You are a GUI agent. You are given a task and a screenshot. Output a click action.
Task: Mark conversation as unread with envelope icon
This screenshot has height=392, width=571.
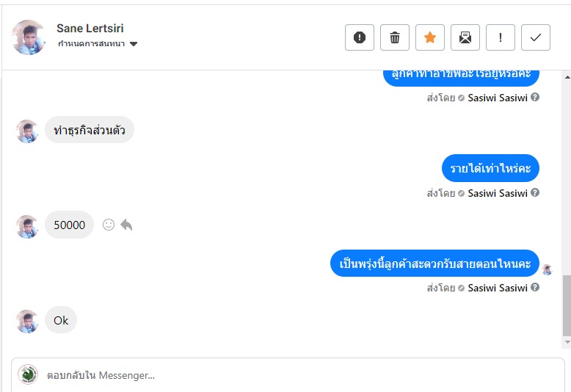(465, 37)
